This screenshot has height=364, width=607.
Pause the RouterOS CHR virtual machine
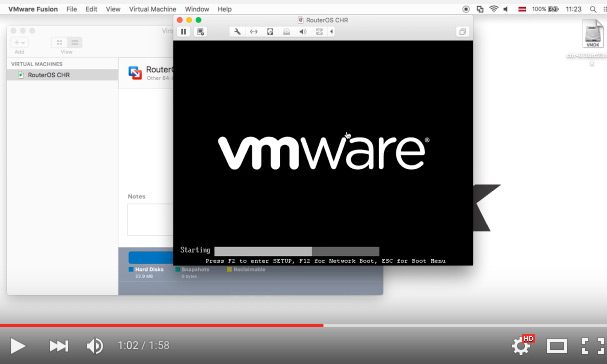(183, 32)
